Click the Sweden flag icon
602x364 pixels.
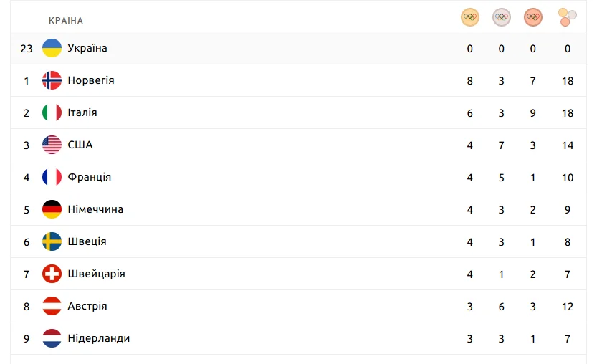(x=52, y=241)
